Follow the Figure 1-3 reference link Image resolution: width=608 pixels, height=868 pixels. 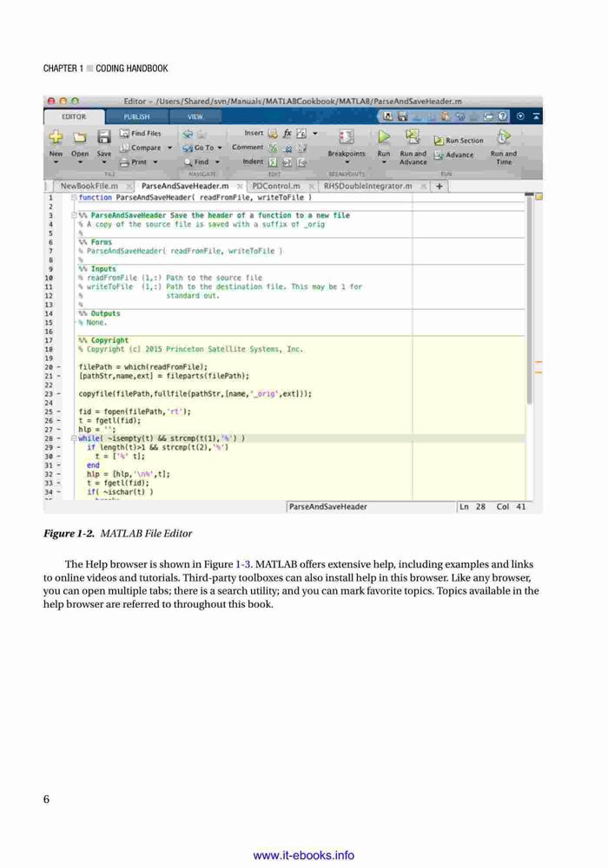point(243,564)
